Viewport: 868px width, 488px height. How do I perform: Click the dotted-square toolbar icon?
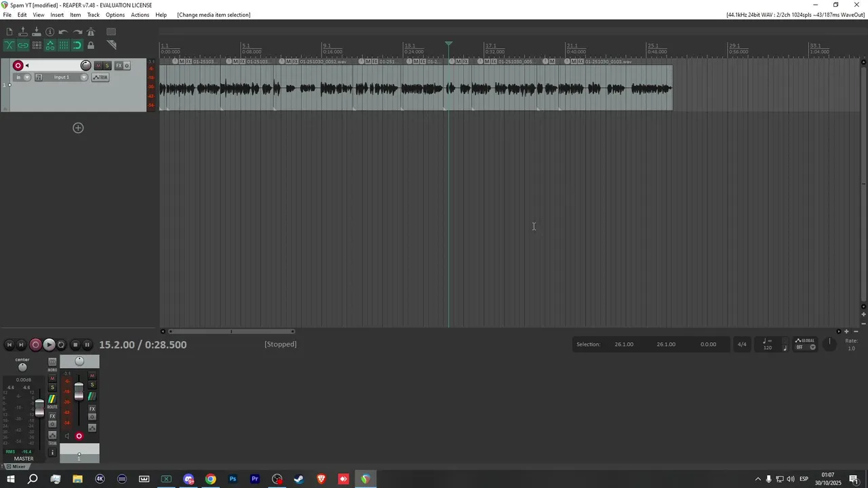pyautogui.click(x=111, y=32)
